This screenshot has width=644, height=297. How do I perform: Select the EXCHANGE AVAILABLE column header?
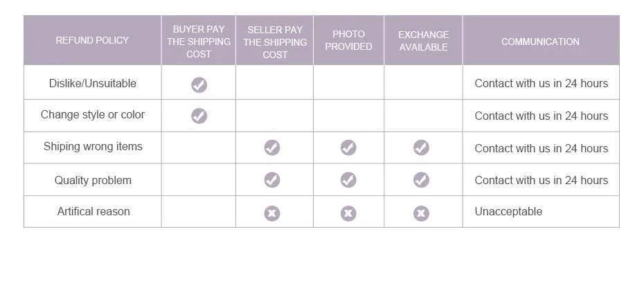[423, 40]
